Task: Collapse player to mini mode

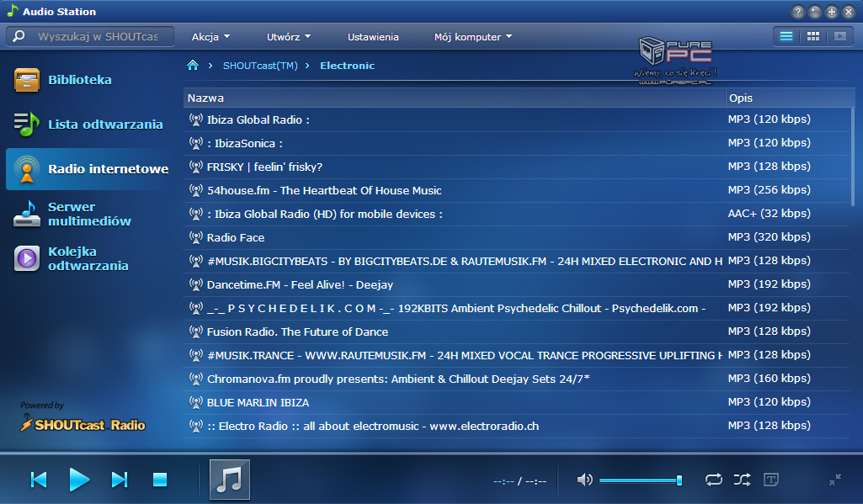Action: pyautogui.click(x=835, y=480)
